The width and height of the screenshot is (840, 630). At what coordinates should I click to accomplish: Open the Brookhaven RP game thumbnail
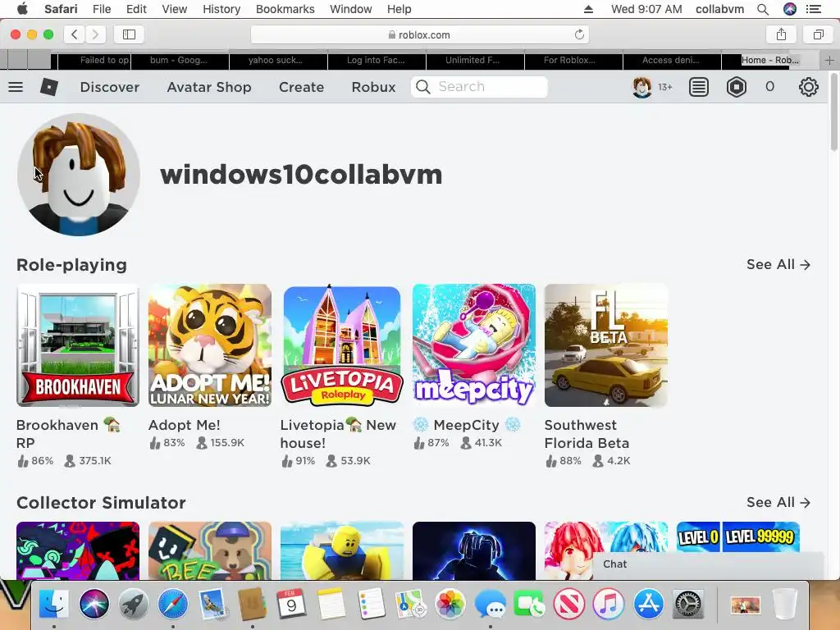tap(78, 345)
